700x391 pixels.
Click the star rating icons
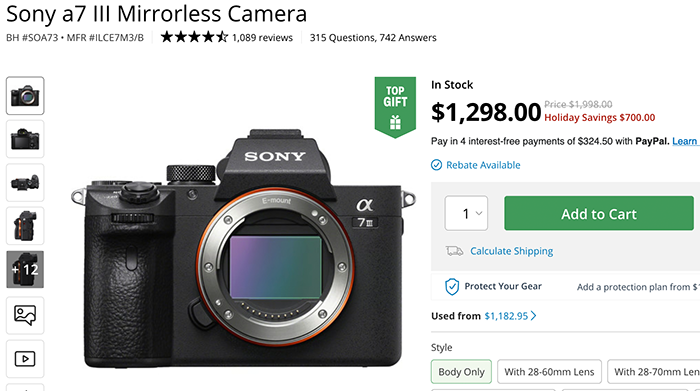click(x=194, y=37)
